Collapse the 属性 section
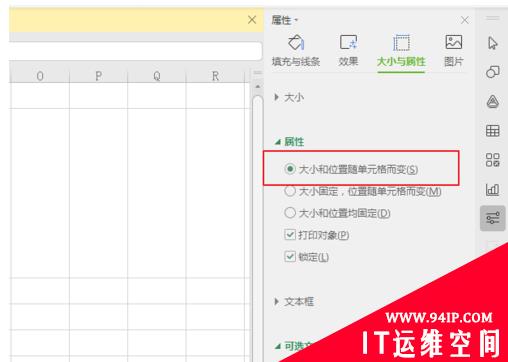 point(289,142)
